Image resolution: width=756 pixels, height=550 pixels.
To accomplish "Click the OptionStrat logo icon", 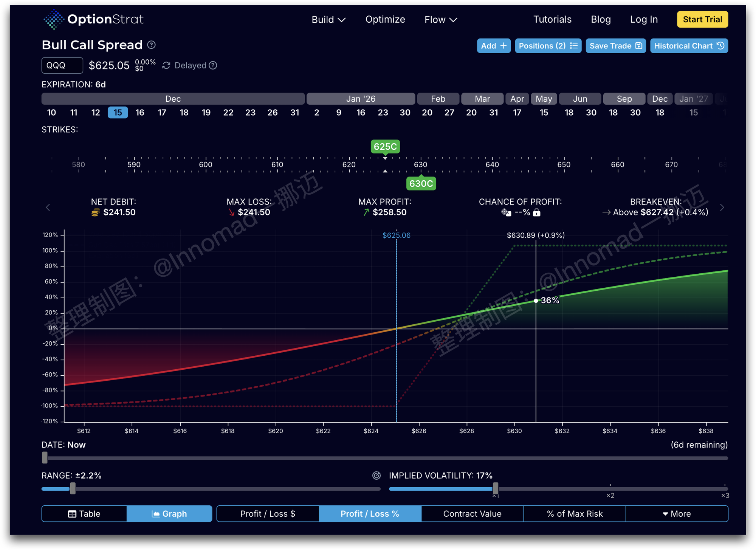I will [54, 19].
